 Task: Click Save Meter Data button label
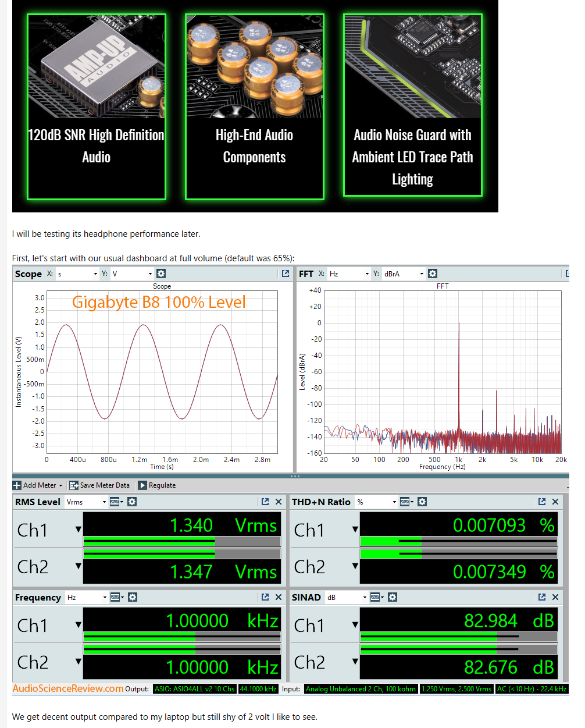(x=105, y=485)
